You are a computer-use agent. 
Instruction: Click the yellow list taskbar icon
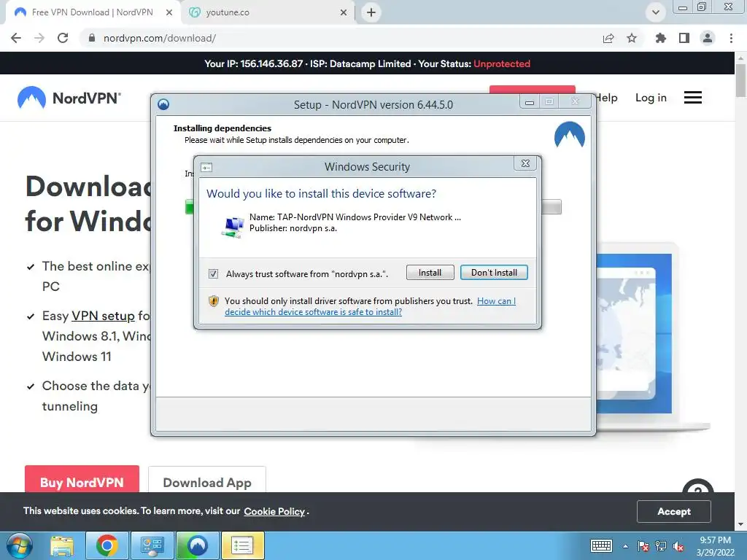[242, 545]
